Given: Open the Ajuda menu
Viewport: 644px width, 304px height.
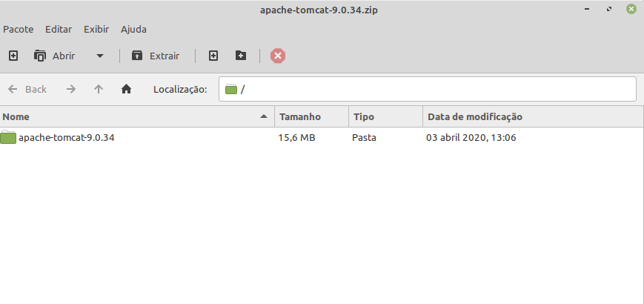Looking at the screenshot, I should (133, 30).
